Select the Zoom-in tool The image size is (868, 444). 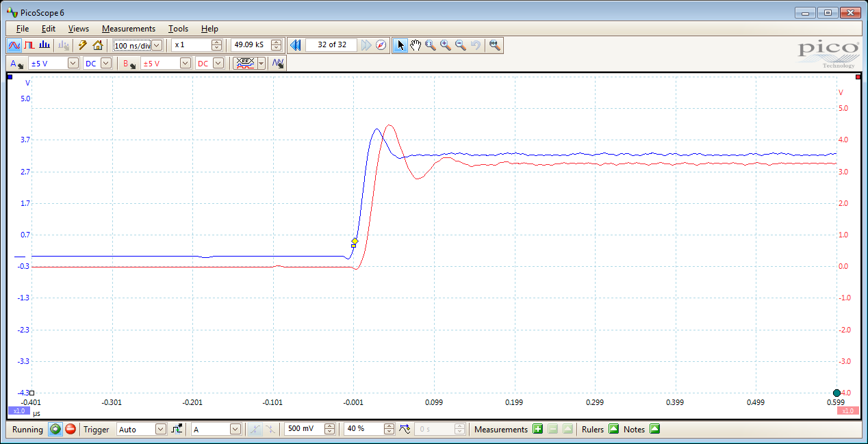(445, 44)
